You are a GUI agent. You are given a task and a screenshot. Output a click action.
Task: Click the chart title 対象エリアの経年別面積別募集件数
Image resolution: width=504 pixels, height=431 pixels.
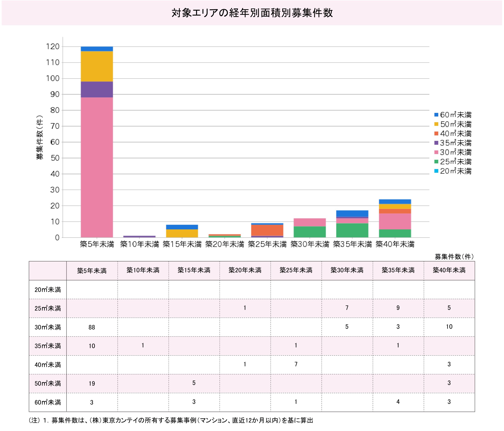(x=252, y=13)
